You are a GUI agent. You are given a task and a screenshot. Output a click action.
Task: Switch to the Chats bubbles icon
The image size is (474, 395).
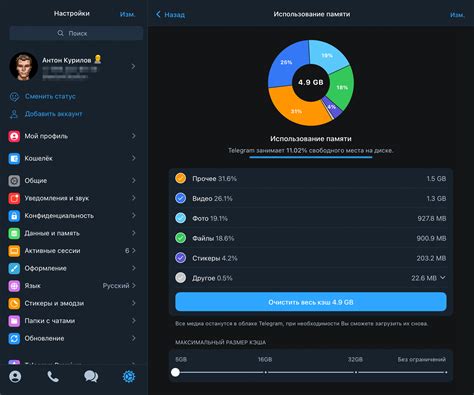coord(91,377)
